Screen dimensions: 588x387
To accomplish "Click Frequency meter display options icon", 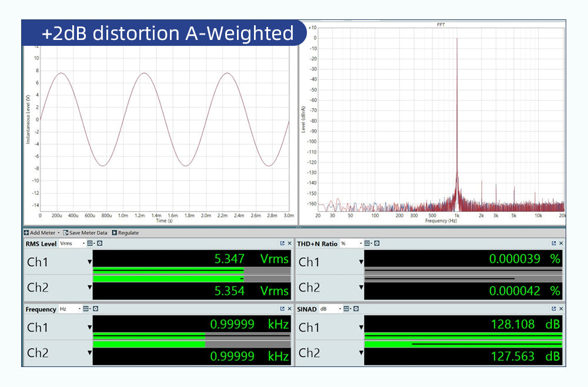I will tap(86, 309).
